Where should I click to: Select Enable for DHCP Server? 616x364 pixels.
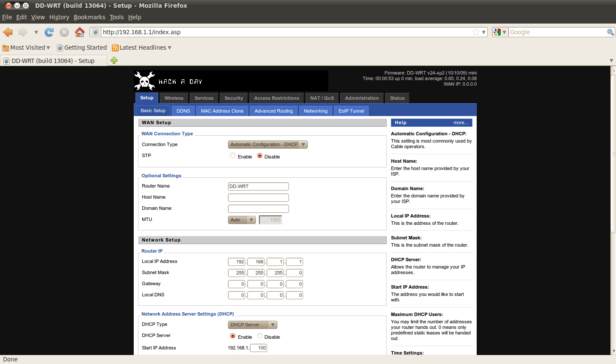tap(233, 336)
